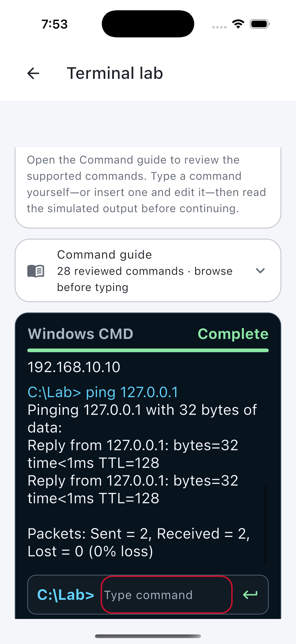Click the terminal output scrollbar
This screenshot has height=644, width=296.
[265, 524]
